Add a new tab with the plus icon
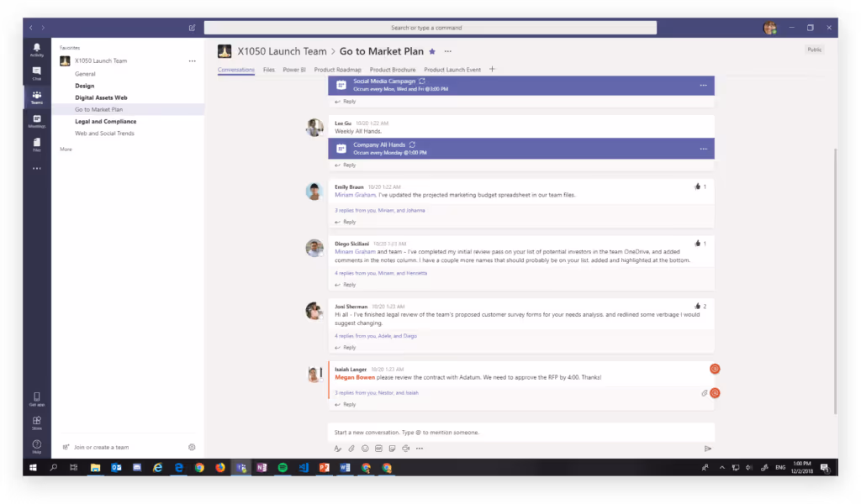The height and width of the screenshot is (504, 861). click(x=492, y=69)
